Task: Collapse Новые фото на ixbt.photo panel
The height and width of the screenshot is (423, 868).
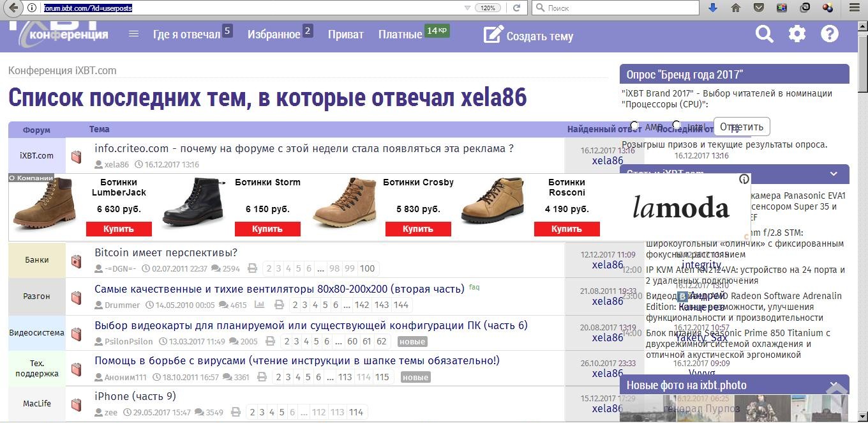Action: [x=834, y=385]
